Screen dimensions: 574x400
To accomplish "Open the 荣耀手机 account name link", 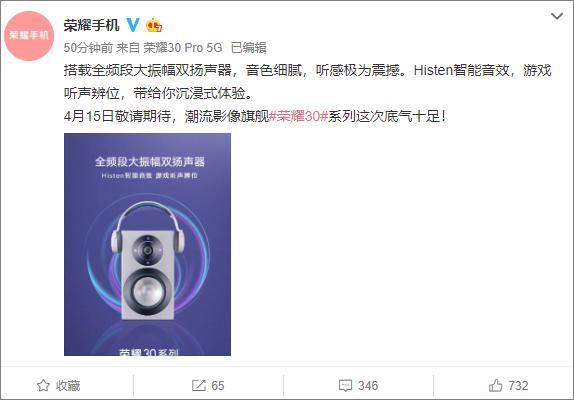I will 92,25.
